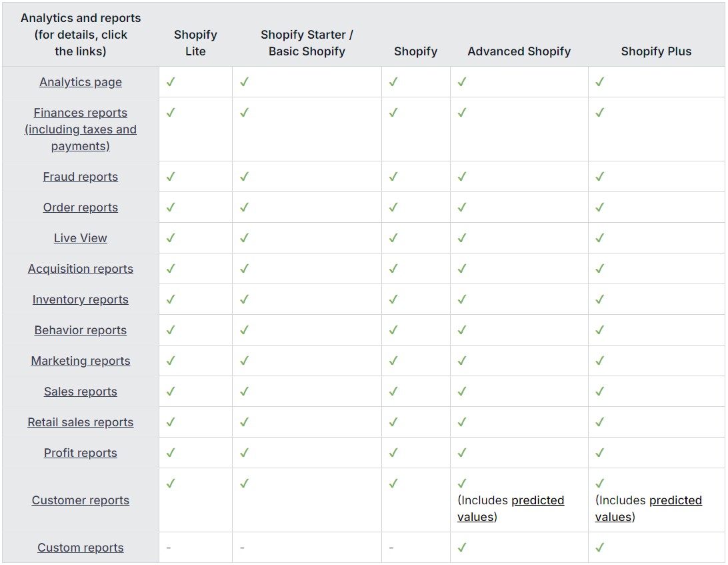Click Custom reports checkmark for Shopify Plus
This screenshot has width=728, height=565.
point(600,548)
